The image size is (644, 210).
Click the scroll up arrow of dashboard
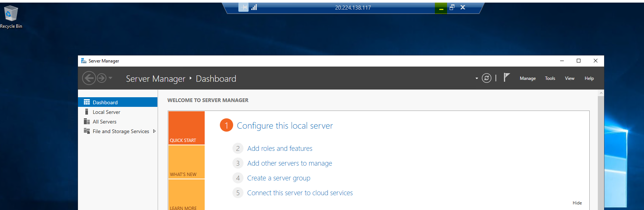pos(601,93)
